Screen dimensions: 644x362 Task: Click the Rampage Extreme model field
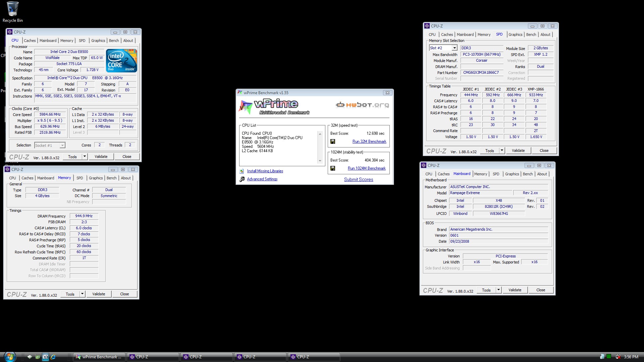481,193
